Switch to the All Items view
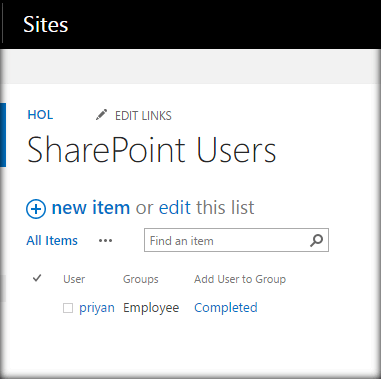This screenshot has height=379, width=381. pyautogui.click(x=52, y=240)
